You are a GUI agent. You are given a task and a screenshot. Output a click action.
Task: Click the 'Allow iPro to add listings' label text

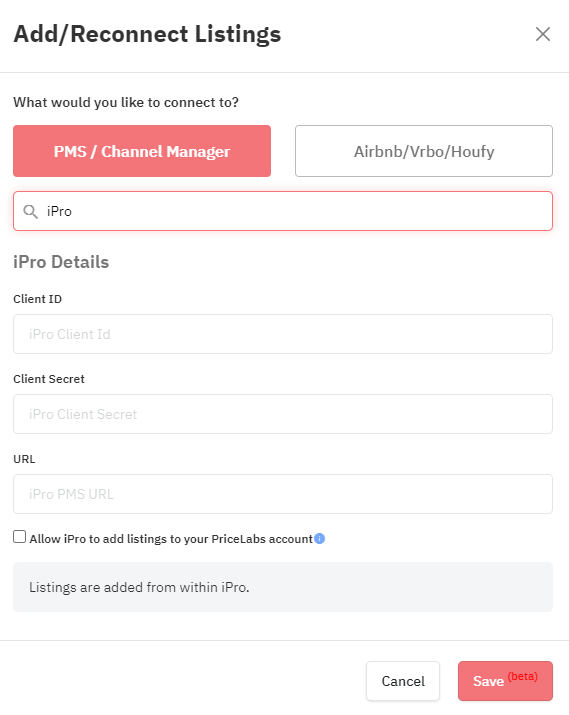coord(171,539)
